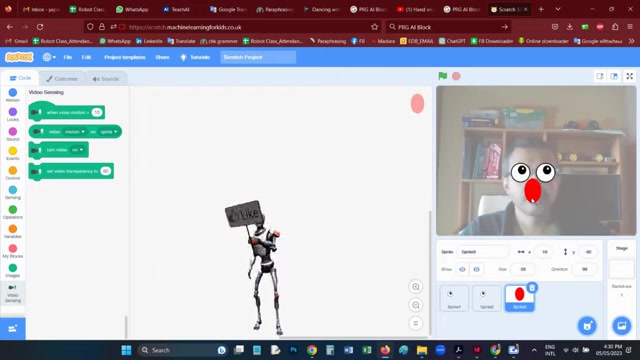Viewport: 640px width, 360px height.
Task: Delete the selected Sprite3 with trash icon
Action: pos(532,288)
